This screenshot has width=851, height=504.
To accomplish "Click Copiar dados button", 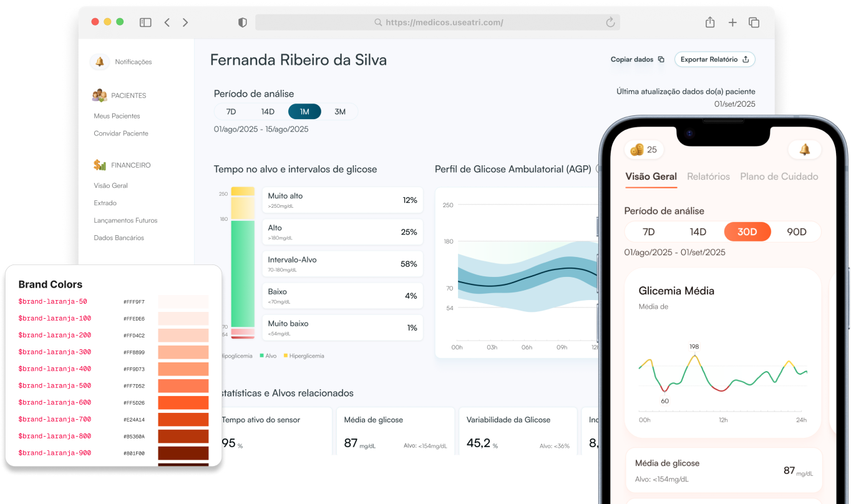I will 637,59.
